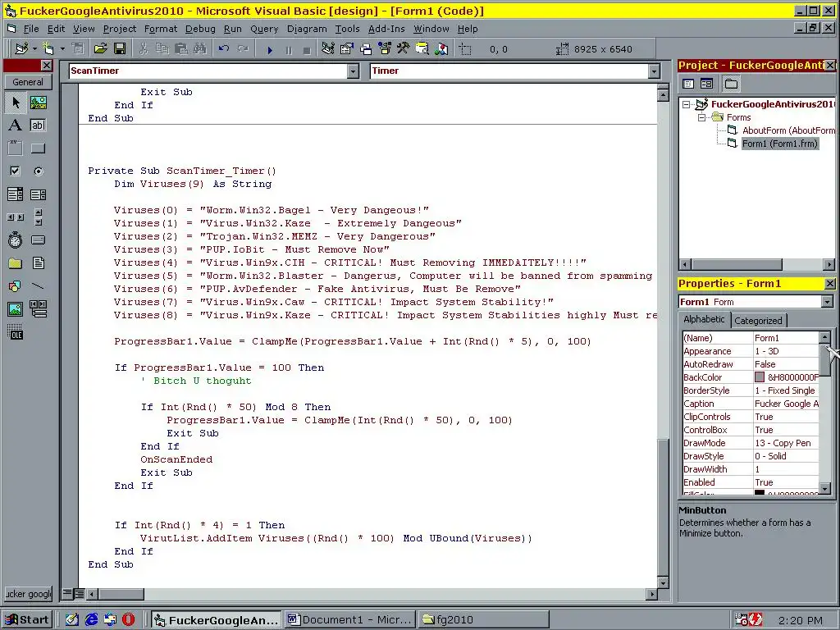The height and width of the screenshot is (630, 840).
Task: Click the General toolbox tab
Action: click(28, 82)
